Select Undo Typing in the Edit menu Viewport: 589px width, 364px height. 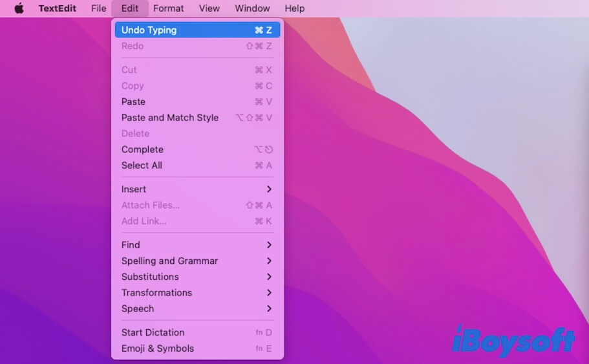point(149,30)
